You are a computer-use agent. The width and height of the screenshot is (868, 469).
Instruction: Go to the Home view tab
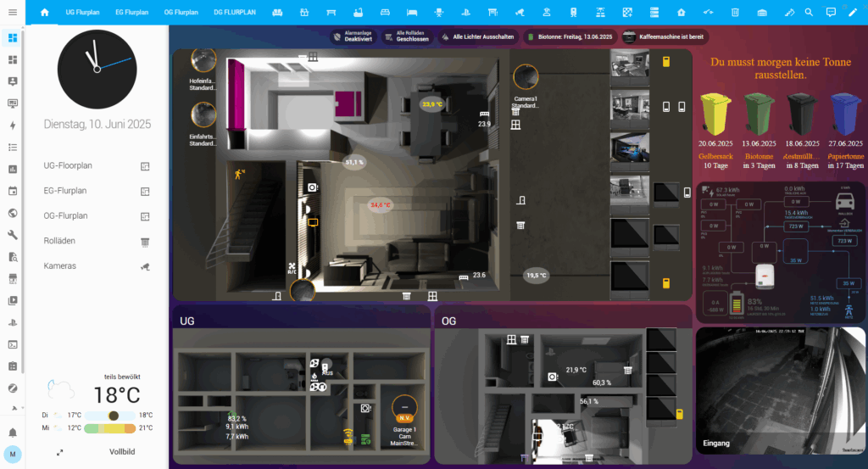coord(45,12)
